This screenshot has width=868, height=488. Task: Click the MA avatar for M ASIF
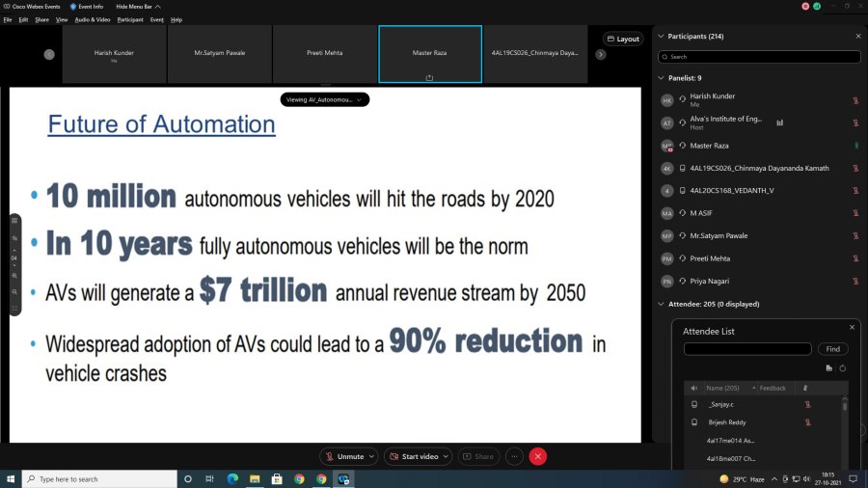667,213
